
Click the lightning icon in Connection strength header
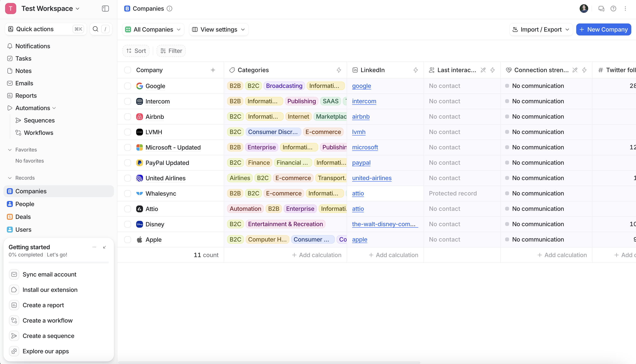click(x=584, y=70)
